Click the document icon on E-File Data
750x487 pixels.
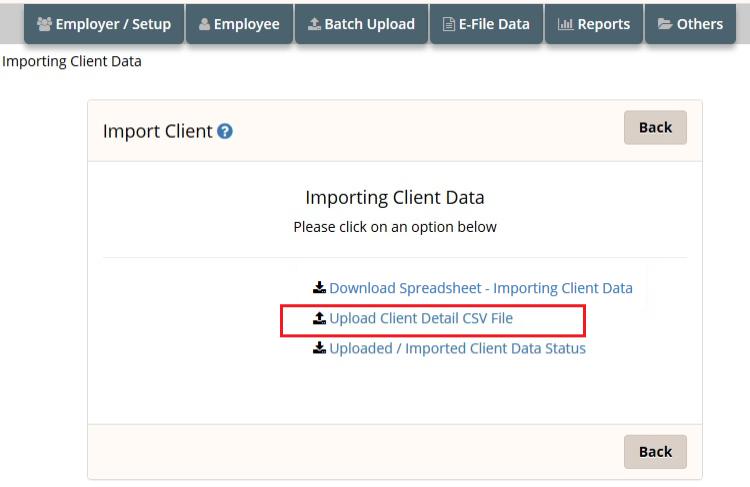point(449,24)
